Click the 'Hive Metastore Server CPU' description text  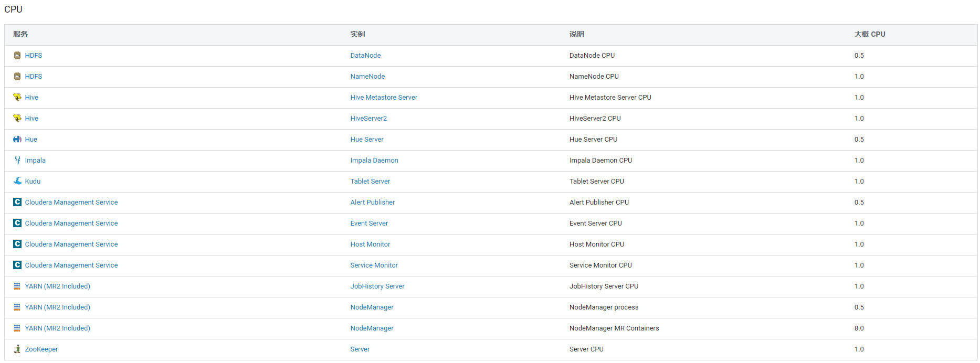coord(610,98)
